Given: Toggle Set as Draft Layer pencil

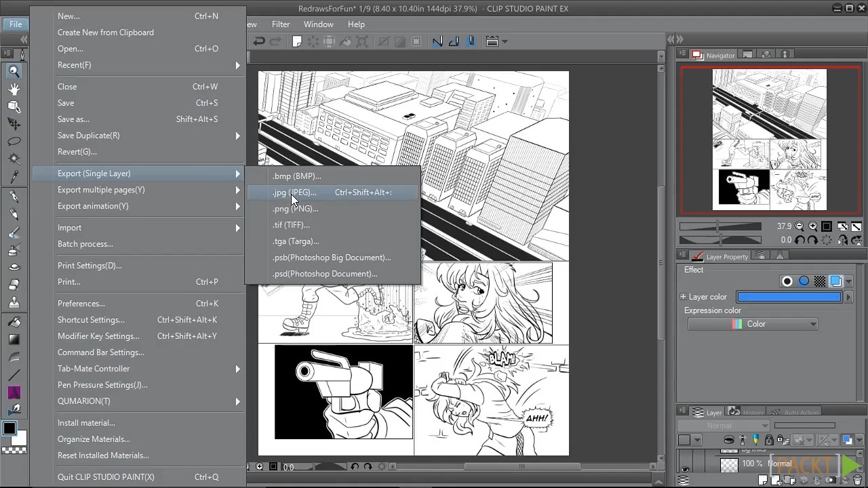Looking at the screenshot, I should click(757, 441).
